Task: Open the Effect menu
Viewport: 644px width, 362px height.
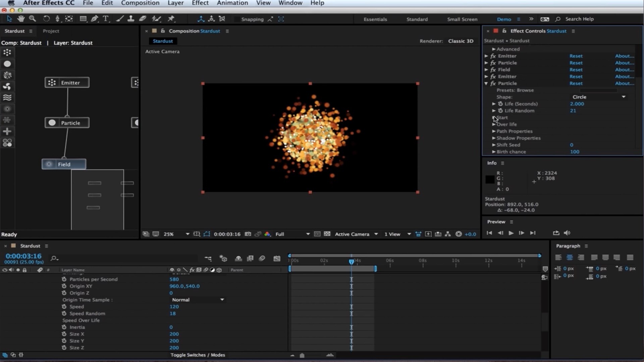Action: tap(200, 3)
